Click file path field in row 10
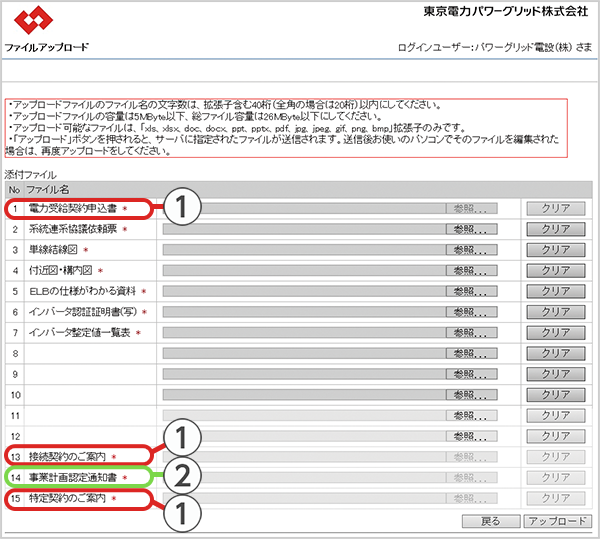Viewport: 600px width, 539px height. 304,394
